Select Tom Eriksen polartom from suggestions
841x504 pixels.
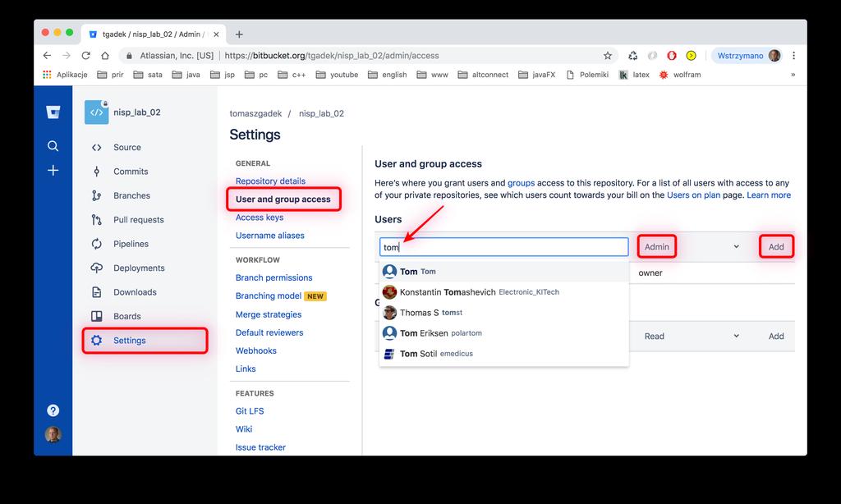(503, 333)
